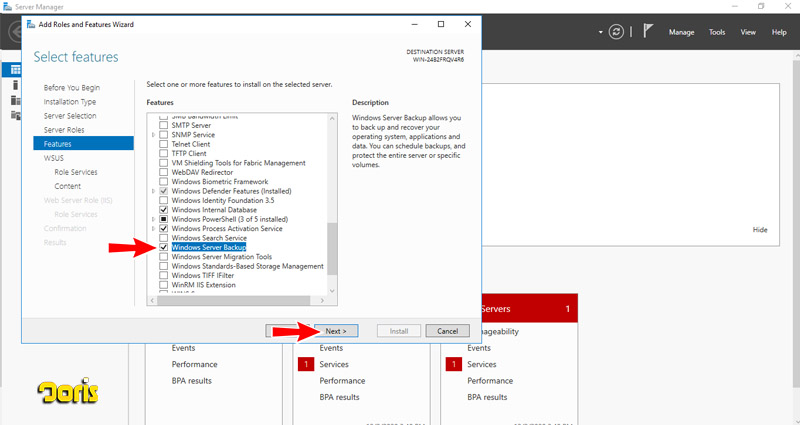The width and height of the screenshot is (800, 425).
Task: Check Windows Identity Foundation 3.5
Action: 163,201
